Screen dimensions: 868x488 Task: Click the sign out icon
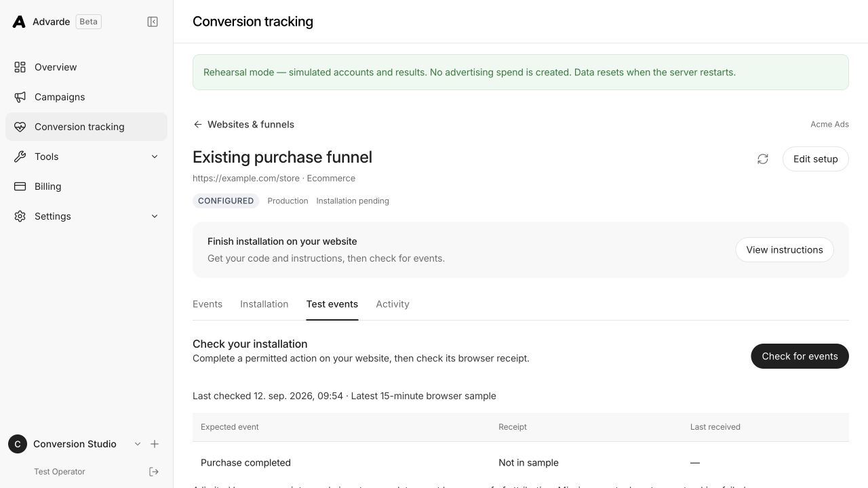coord(154,472)
